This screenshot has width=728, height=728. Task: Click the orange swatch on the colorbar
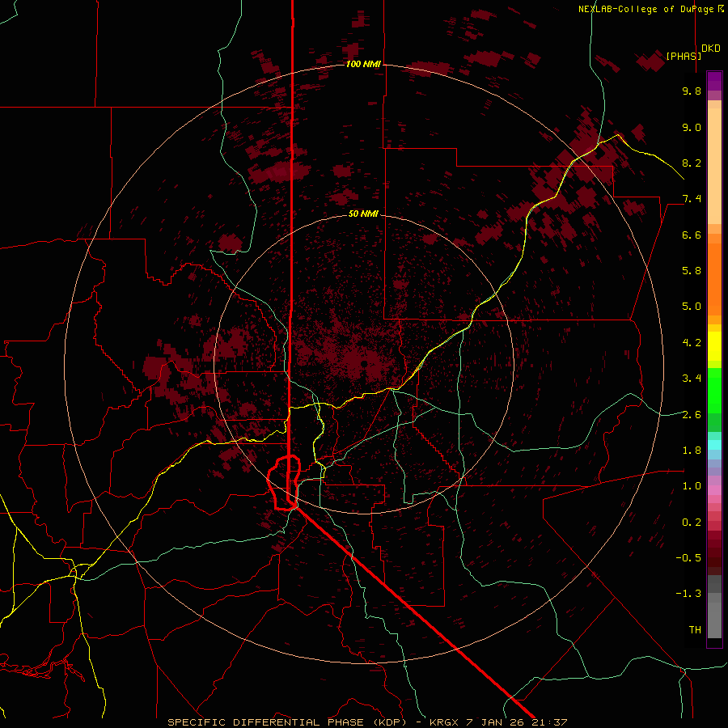[x=714, y=278]
